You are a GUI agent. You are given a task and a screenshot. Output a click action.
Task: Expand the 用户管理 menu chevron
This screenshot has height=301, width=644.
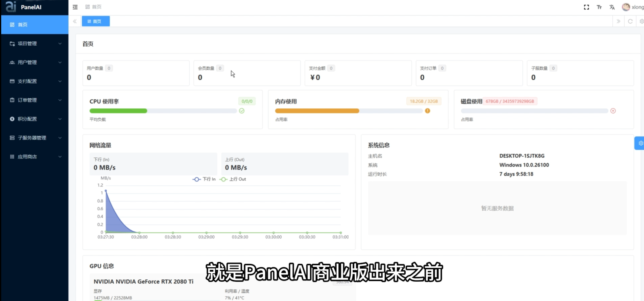(x=60, y=62)
